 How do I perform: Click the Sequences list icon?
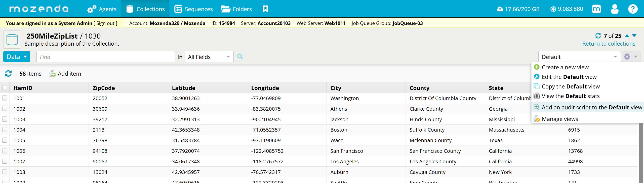(x=178, y=9)
